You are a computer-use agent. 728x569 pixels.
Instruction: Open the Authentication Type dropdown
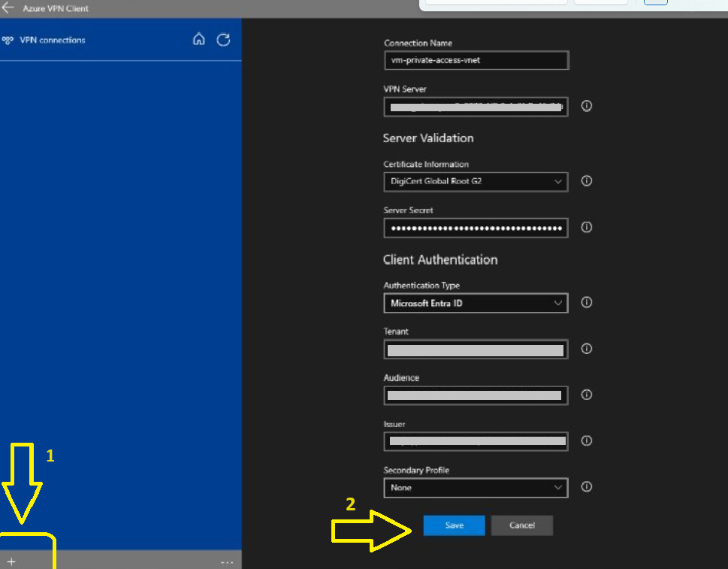pos(476,304)
